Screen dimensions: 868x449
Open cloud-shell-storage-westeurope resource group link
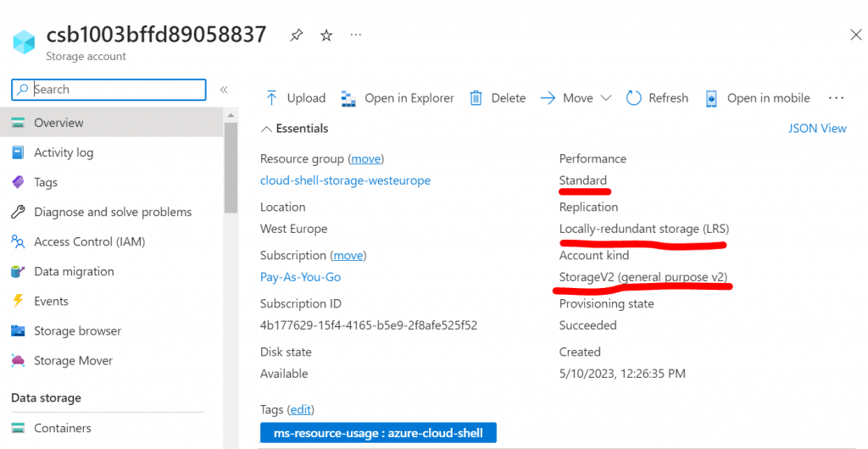[x=345, y=180]
